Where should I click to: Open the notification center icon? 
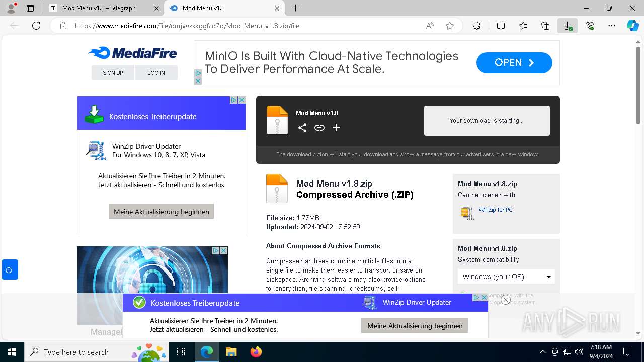pos(627,352)
